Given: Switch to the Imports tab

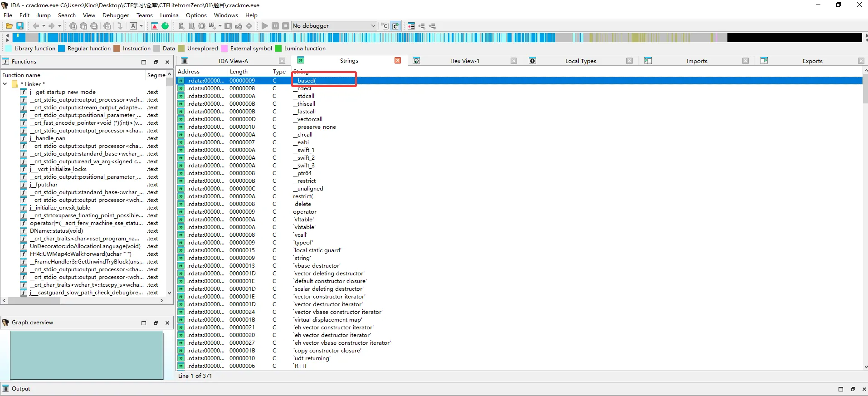Looking at the screenshot, I should coord(697,61).
